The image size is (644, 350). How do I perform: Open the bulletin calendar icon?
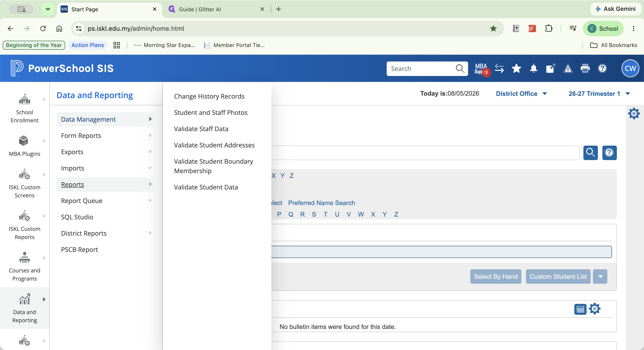(x=580, y=309)
